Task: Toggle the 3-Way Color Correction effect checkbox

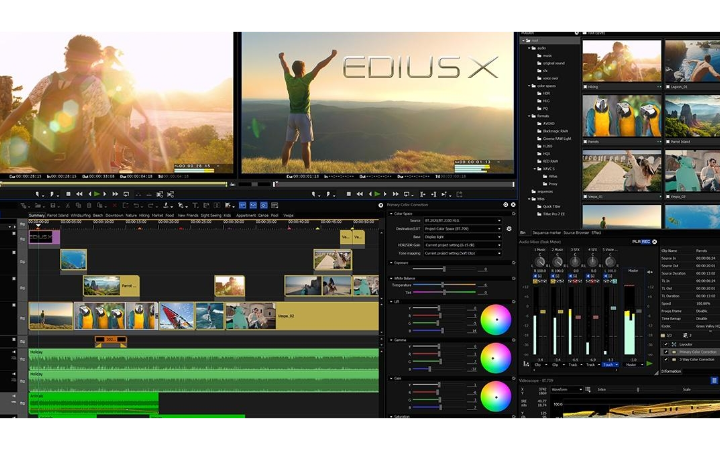Action: click(x=667, y=360)
